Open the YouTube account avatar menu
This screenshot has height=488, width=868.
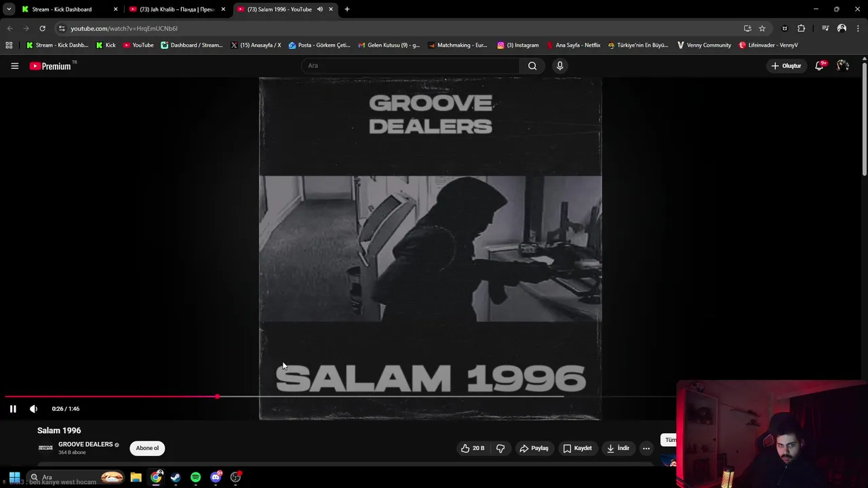[843, 66]
